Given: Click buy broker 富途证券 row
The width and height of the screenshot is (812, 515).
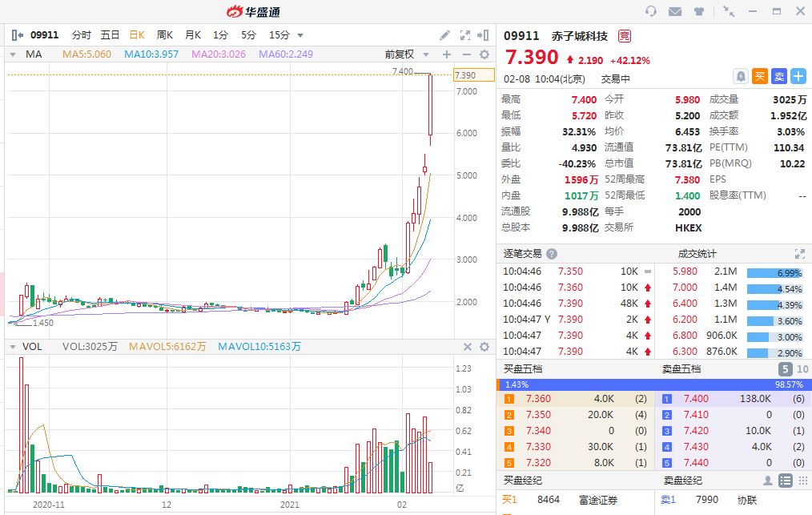Looking at the screenshot, I should point(575,500).
